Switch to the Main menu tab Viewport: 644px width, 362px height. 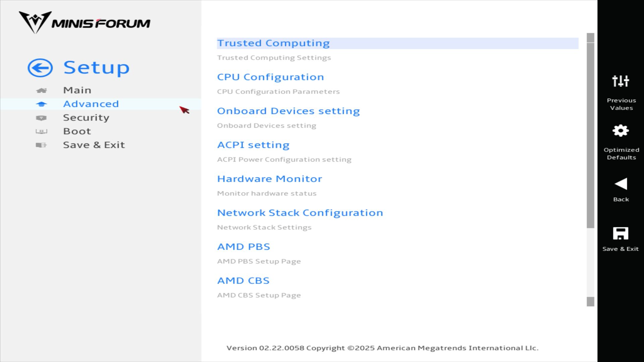tap(77, 90)
